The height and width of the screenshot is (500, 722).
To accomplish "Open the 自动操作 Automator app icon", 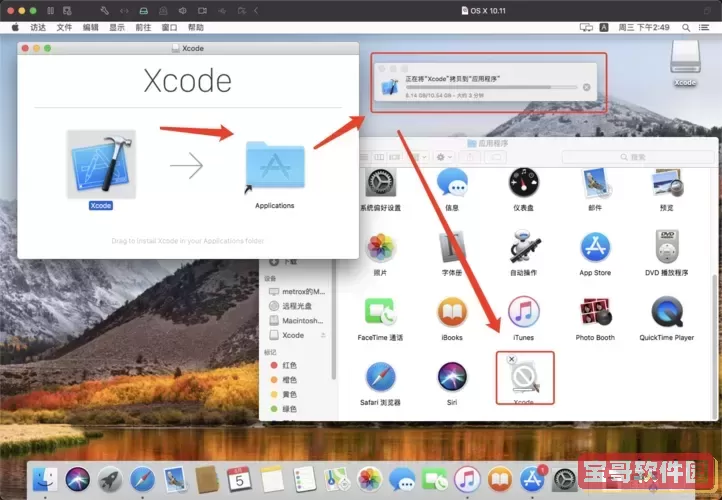I will click(524, 248).
